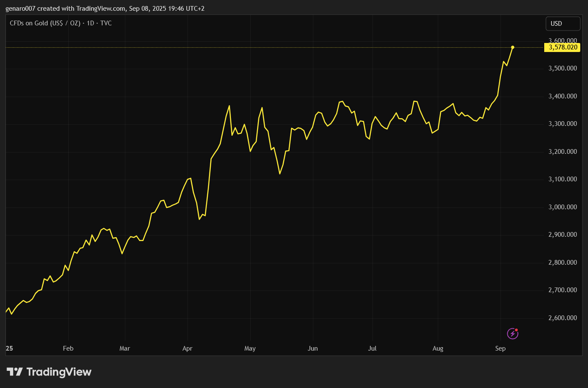This screenshot has height=388, width=588.
Task: Click the TradingView logo in the footer
Action: coord(49,372)
